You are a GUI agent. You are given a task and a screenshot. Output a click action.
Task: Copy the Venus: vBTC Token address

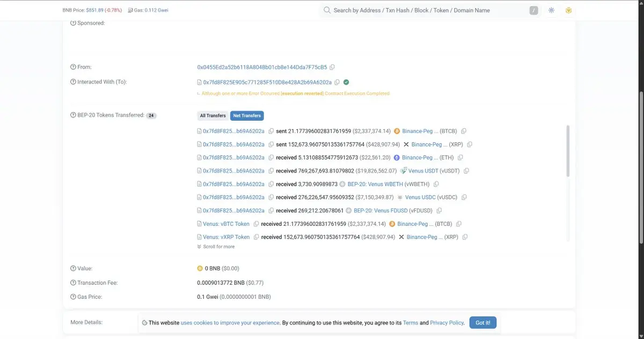pyautogui.click(x=256, y=224)
